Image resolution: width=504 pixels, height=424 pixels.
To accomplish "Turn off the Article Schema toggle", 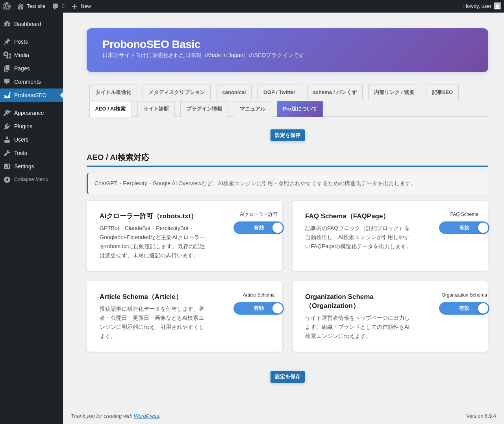I will tap(258, 308).
